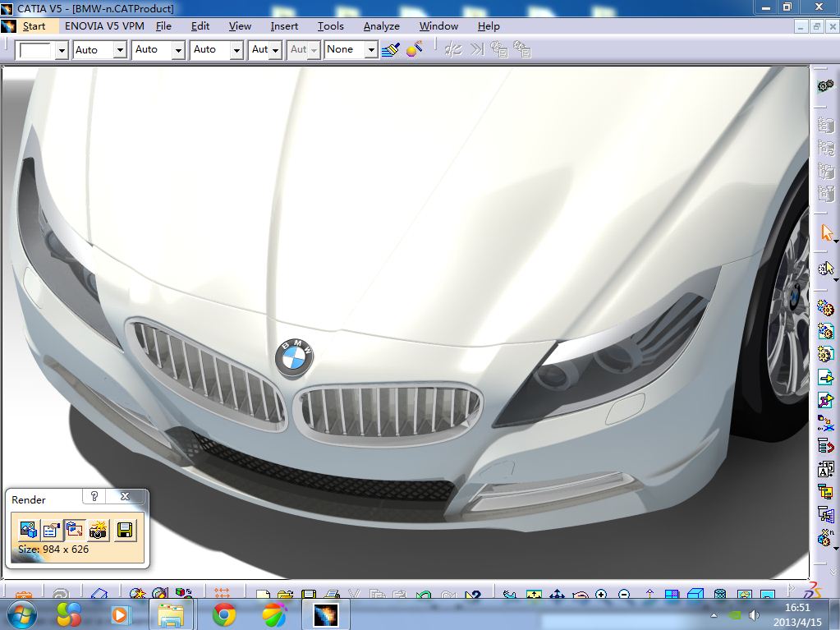Expand the empty fill color dropdown
Viewport: 840px width, 630px height.
pos(62,50)
